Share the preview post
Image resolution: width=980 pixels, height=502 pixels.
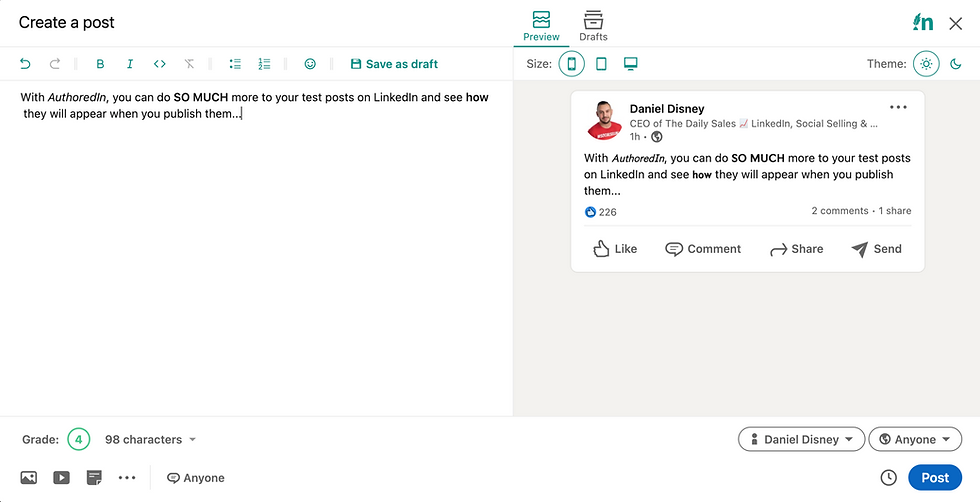(796, 249)
